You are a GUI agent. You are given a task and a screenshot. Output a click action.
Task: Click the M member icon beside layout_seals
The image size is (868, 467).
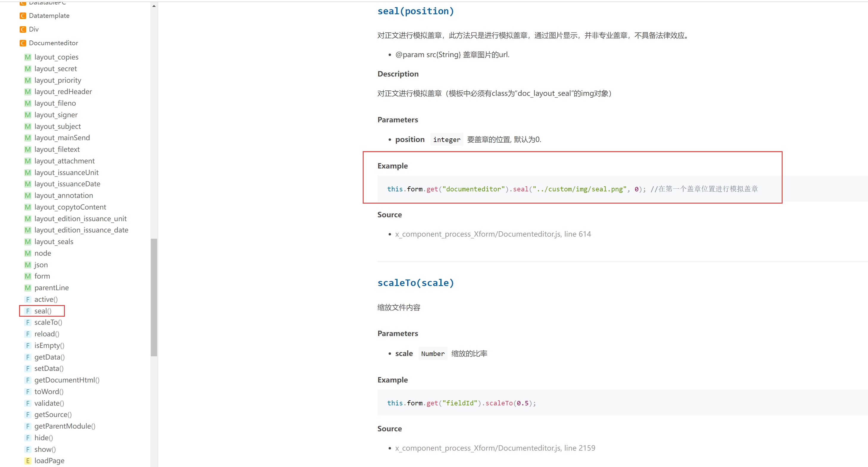pos(28,242)
